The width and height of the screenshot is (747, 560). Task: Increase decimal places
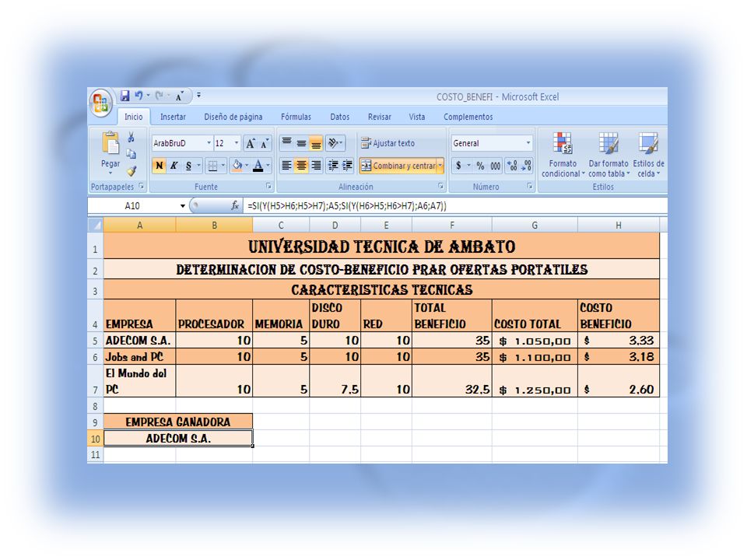(512, 166)
